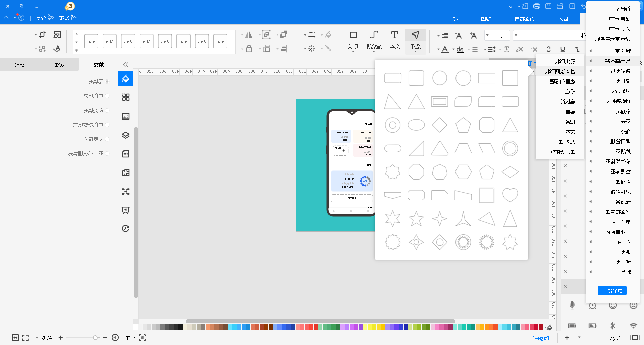Toggle italic text formatting
The height and width of the screenshot is (345, 644).
coord(577,49)
